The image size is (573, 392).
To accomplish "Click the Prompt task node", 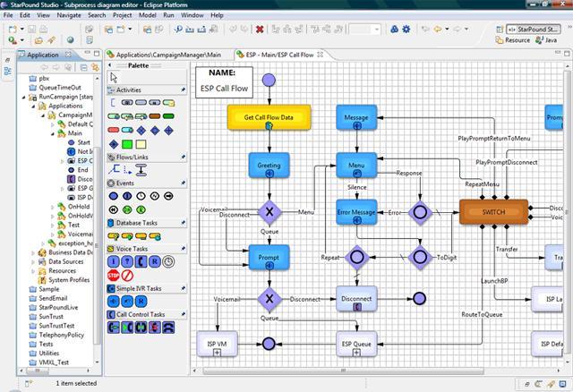I will pyautogui.click(x=269, y=257).
